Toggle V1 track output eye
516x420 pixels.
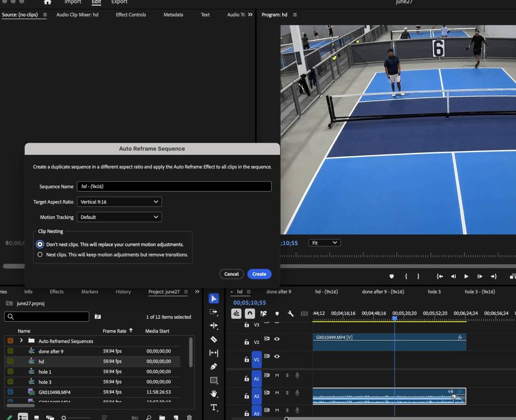(277, 356)
